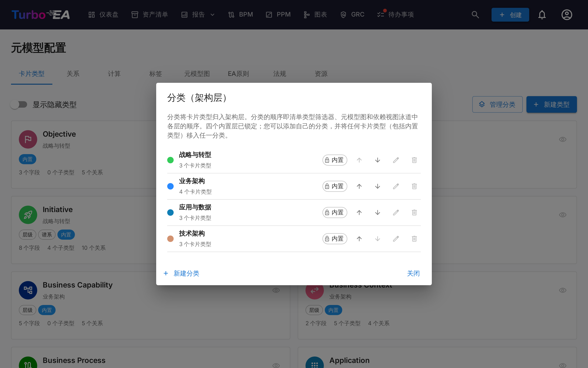The height and width of the screenshot is (368, 588).
Task: Toggle visibility of Business Process type
Action: click(x=276, y=365)
